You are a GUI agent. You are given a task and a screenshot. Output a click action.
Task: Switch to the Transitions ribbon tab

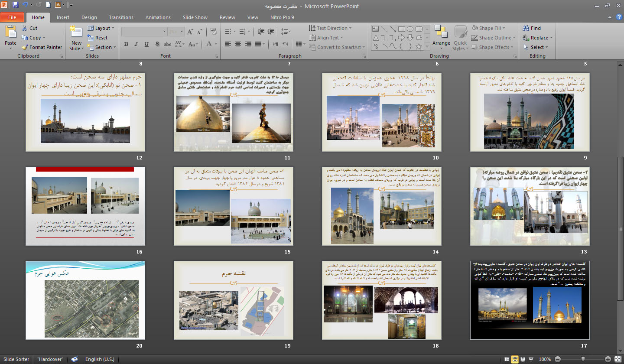[x=121, y=17]
